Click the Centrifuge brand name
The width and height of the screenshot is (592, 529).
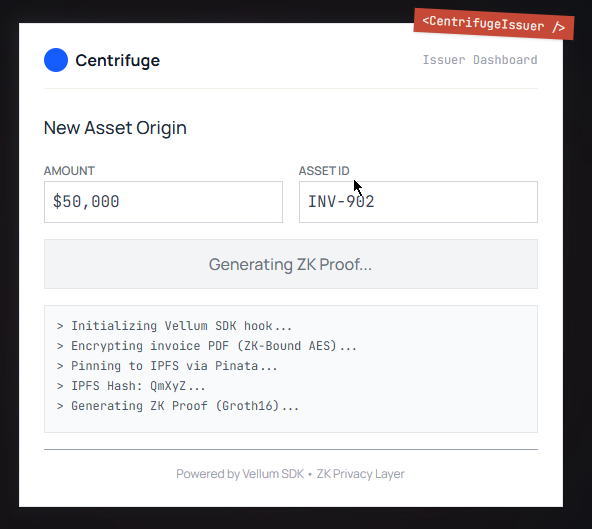pos(117,60)
